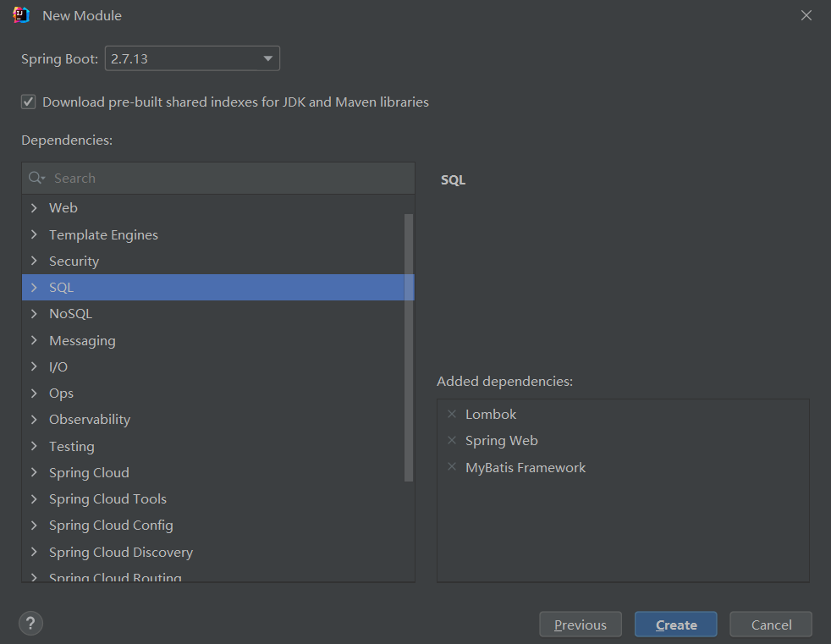Close the New Module dialog
The height and width of the screenshot is (644, 831).
tap(806, 15)
